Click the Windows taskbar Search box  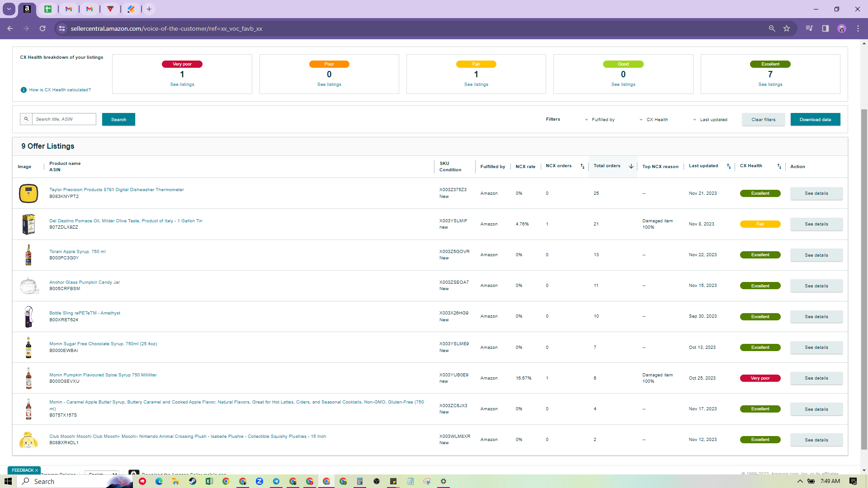[x=75, y=481]
